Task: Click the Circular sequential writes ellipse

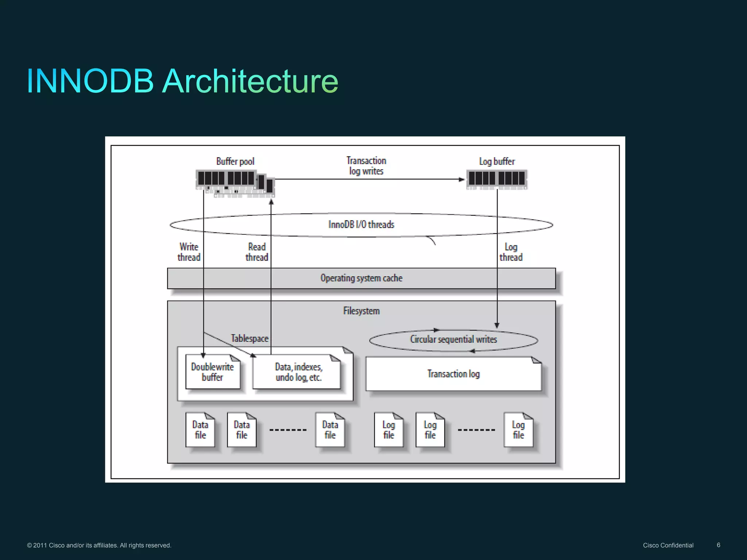Action: click(453, 340)
